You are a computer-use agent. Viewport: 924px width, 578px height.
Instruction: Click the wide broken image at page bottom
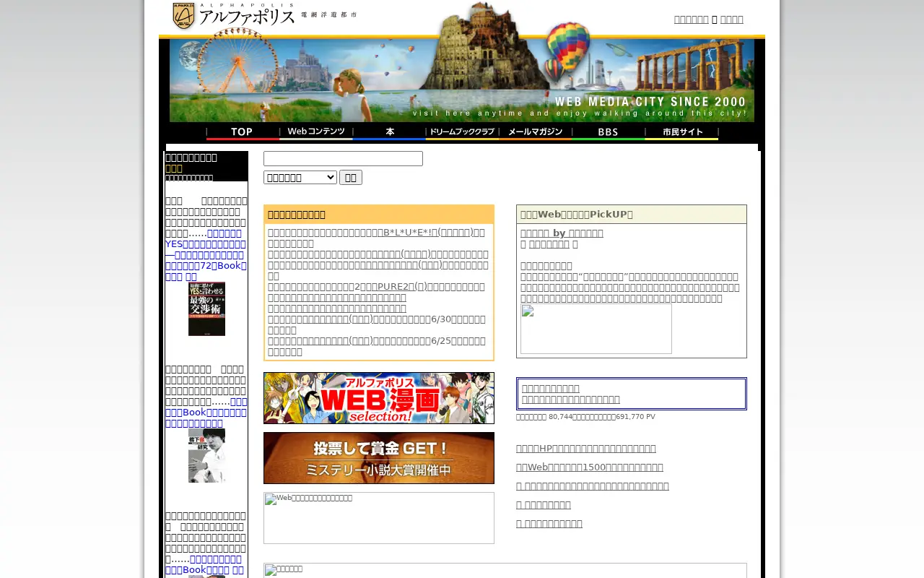(x=505, y=571)
